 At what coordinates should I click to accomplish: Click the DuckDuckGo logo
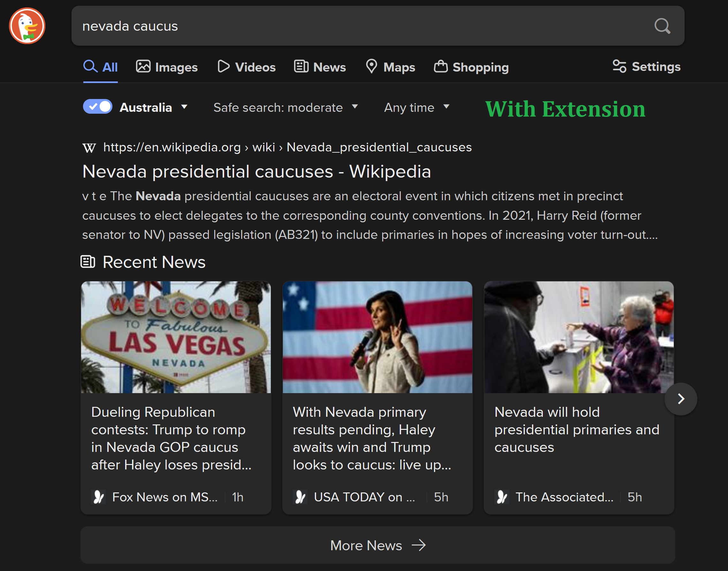[x=27, y=26]
